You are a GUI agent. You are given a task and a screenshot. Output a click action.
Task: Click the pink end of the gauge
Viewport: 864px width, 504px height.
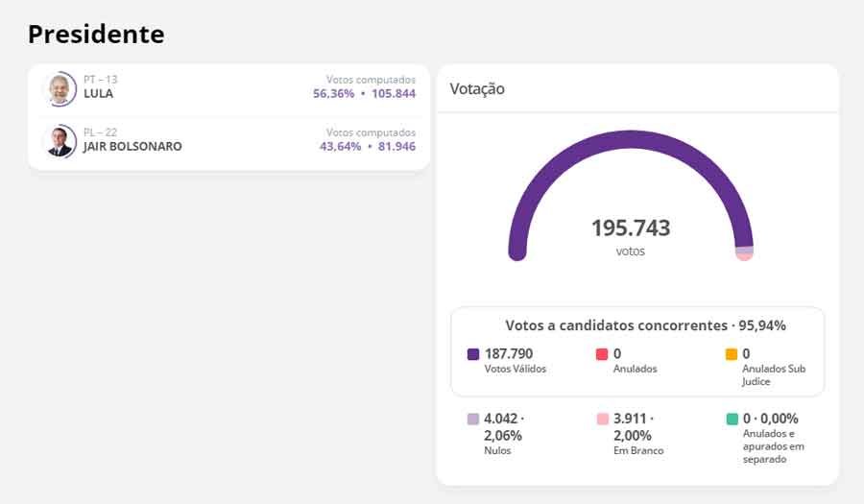click(x=744, y=256)
